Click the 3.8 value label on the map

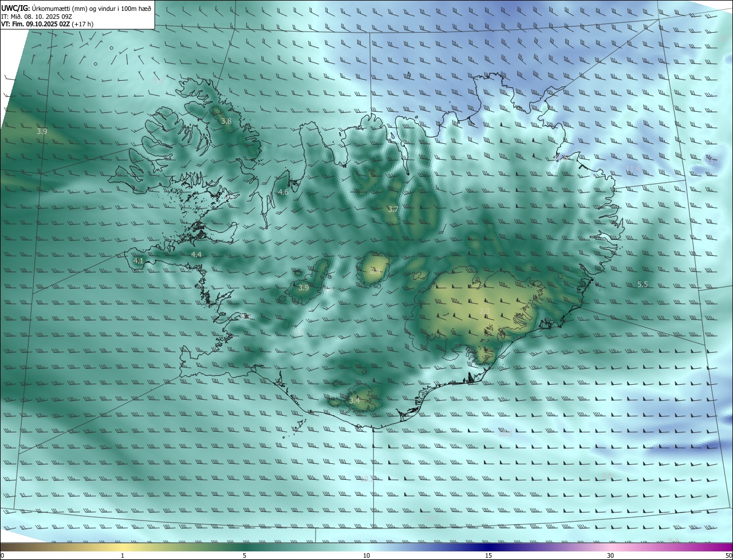coord(226,121)
